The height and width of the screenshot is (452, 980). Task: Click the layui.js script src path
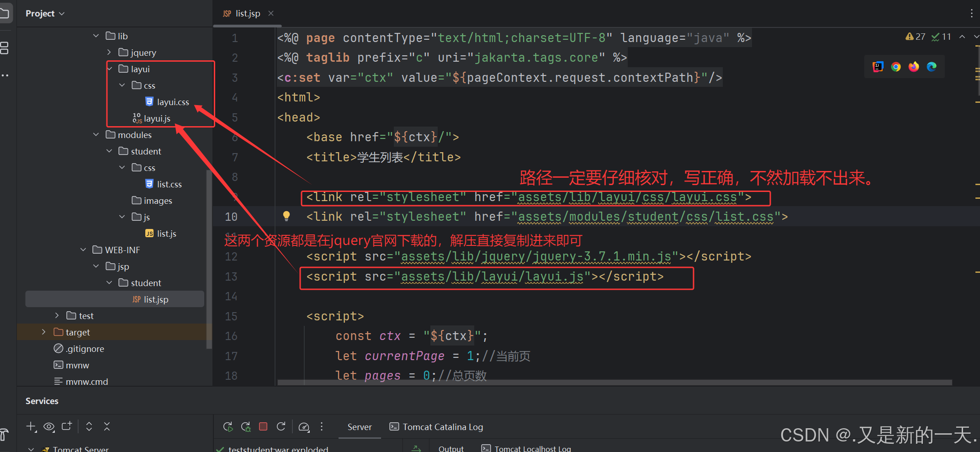[x=492, y=277]
